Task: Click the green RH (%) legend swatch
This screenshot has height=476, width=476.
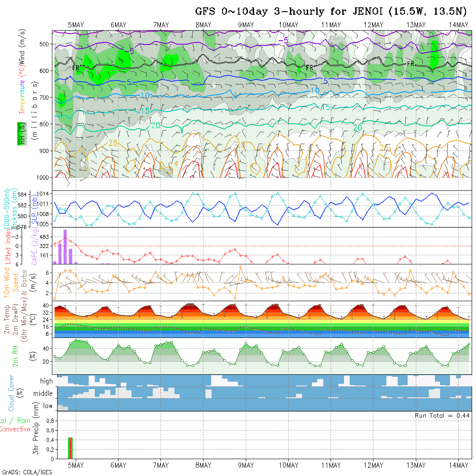Action: (22, 134)
